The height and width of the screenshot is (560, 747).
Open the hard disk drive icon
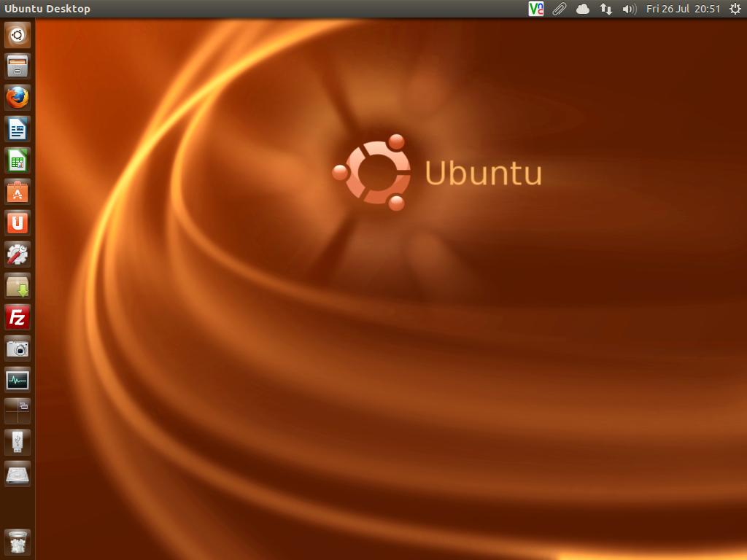tap(18, 474)
